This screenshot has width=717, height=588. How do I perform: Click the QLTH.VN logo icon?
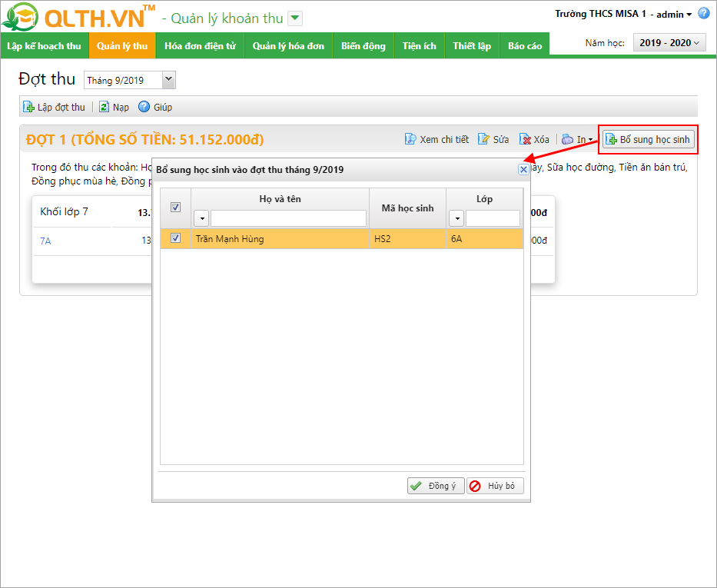[20, 16]
